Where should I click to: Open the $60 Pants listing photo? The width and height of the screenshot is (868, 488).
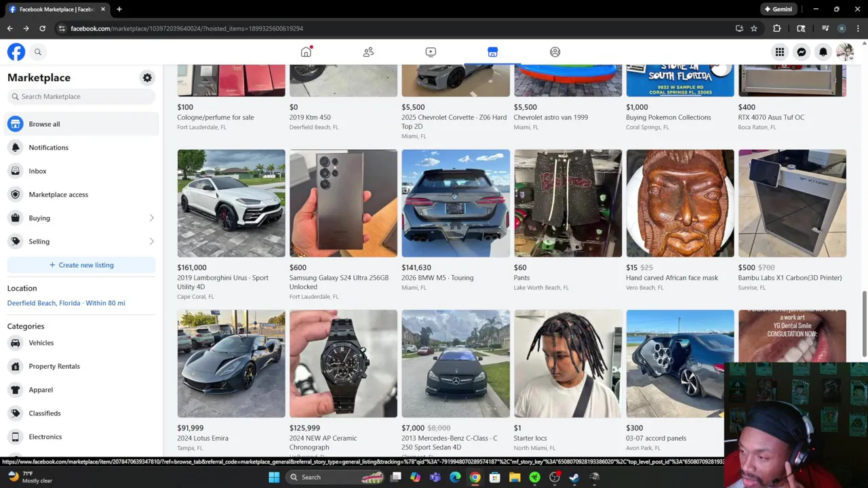click(568, 203)
